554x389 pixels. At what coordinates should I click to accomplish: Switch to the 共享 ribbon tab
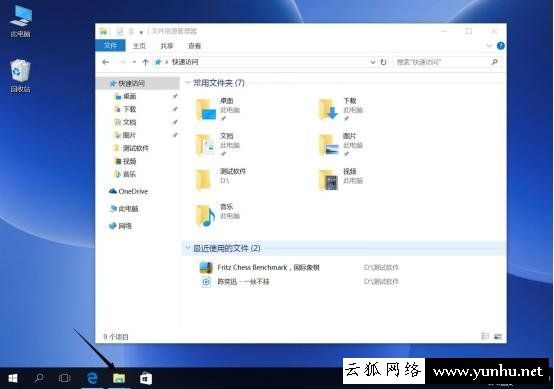point(167,46)
